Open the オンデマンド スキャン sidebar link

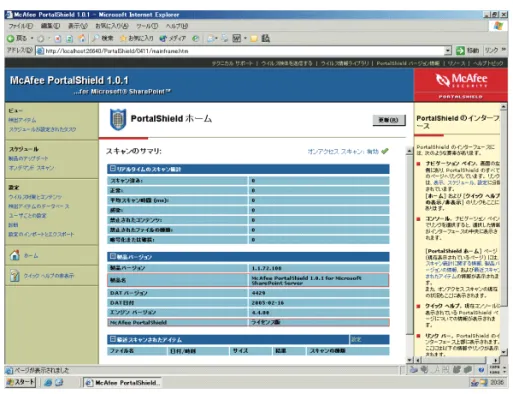(x=31, y=168)
